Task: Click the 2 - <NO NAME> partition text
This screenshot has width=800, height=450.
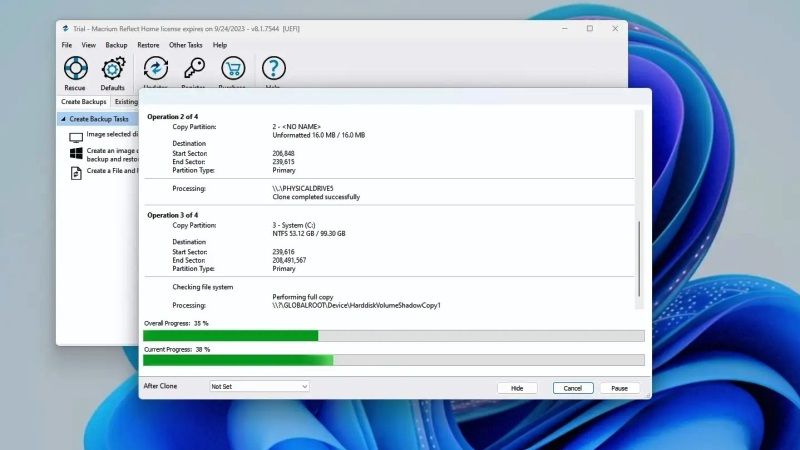Action: click(x=296, y=127)
